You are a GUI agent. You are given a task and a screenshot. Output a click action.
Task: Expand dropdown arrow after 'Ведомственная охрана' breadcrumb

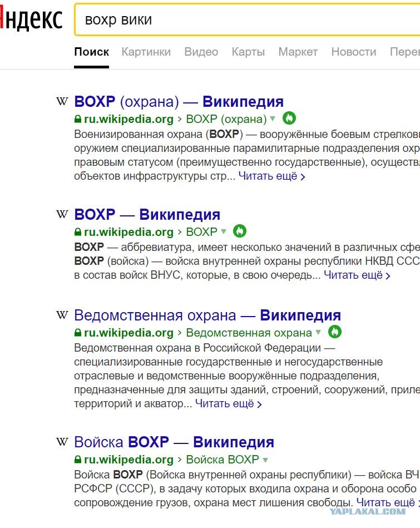coord(318,332)
